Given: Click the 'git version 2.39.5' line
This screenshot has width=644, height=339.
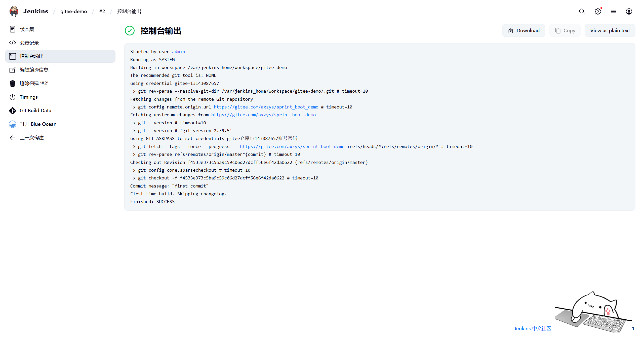Looking at the screenshot, I should (182, 131).
